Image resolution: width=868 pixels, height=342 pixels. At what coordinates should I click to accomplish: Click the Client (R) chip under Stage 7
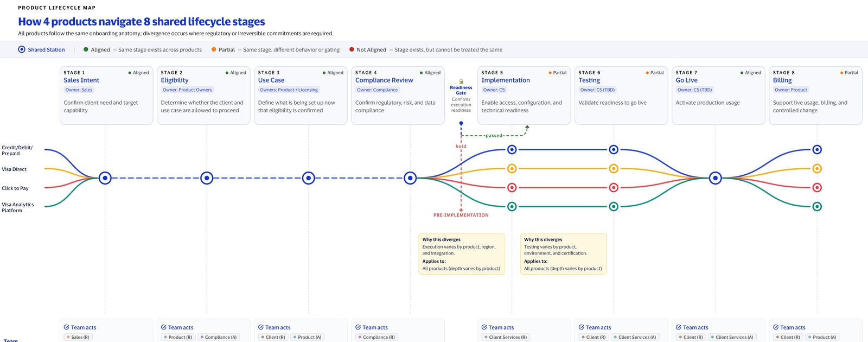691,337
